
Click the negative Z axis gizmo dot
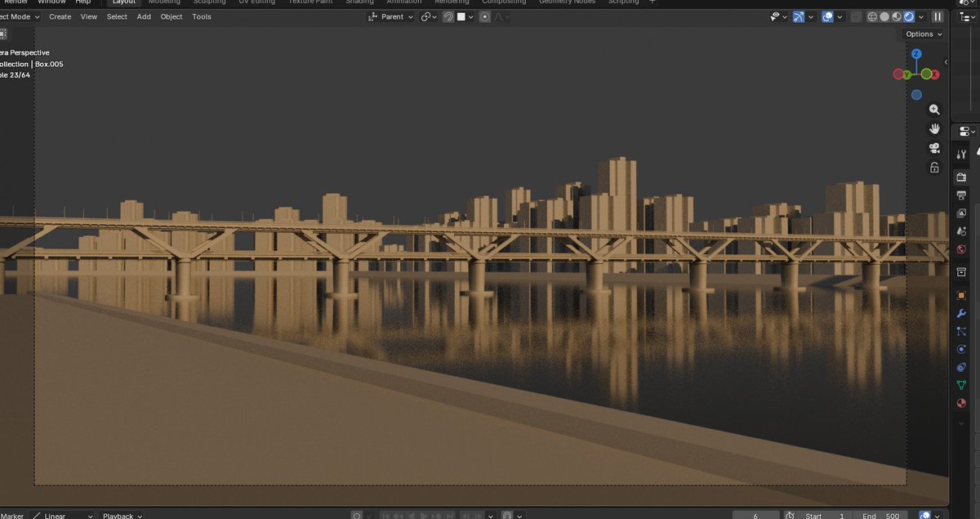916,95
